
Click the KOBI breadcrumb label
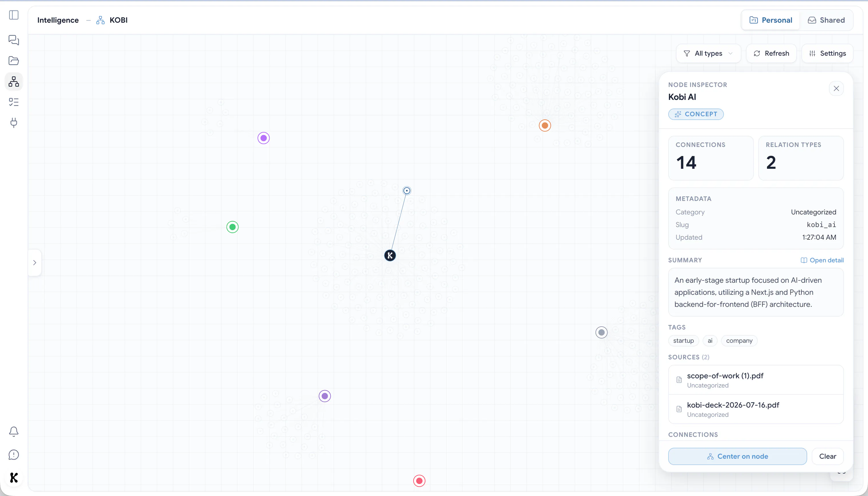[x=119, y=20]
